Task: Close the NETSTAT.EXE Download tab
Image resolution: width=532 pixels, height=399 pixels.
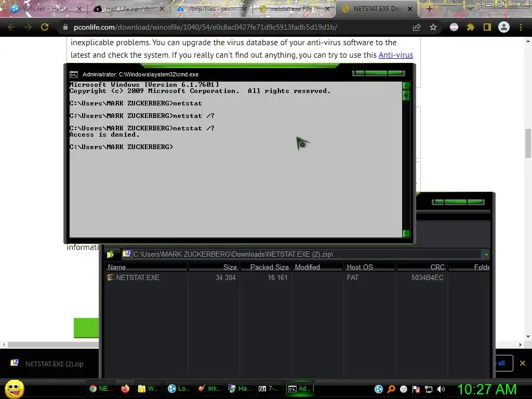Action: [410, 9]
